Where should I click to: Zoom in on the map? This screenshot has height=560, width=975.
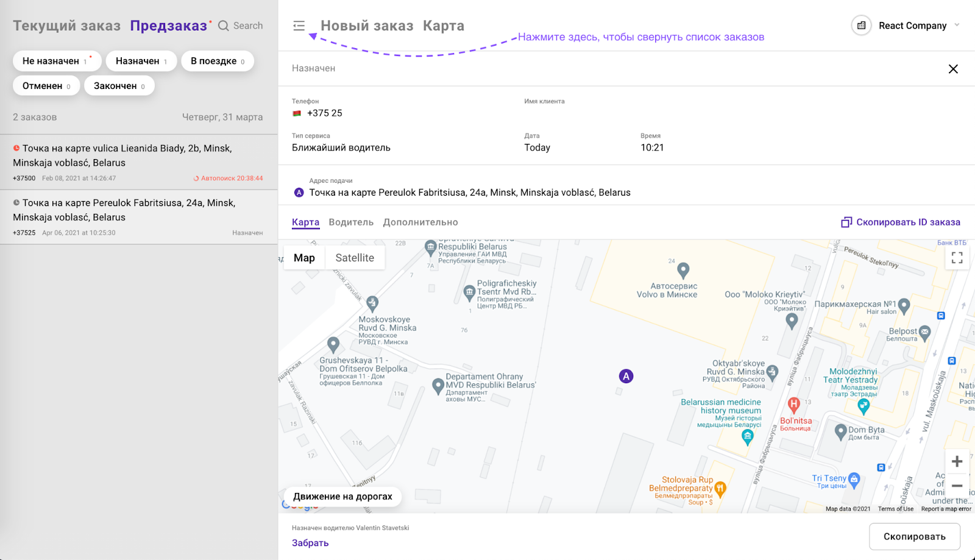tap(957, 461)
